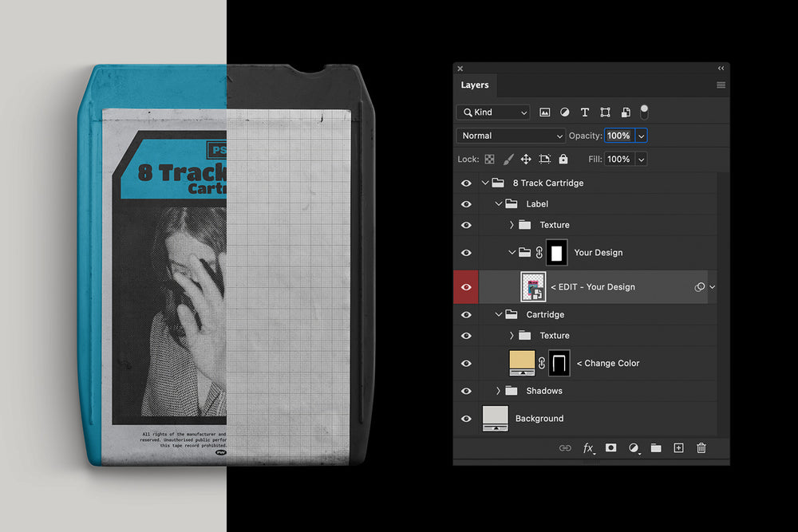This screenshot has width=798, height=532.
Task: Click the adjustment layer filter icon
Action: 565,112
